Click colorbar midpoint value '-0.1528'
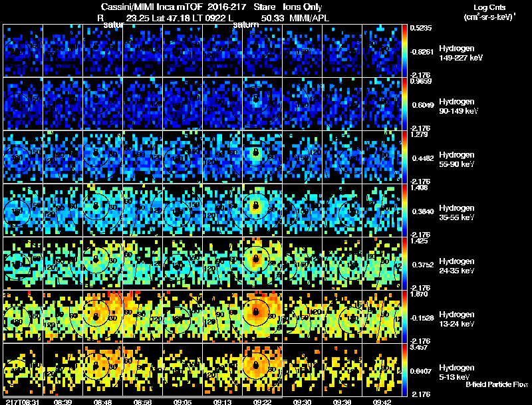The width and height of the screenshot is (532, 405). [x=422, y=318]
